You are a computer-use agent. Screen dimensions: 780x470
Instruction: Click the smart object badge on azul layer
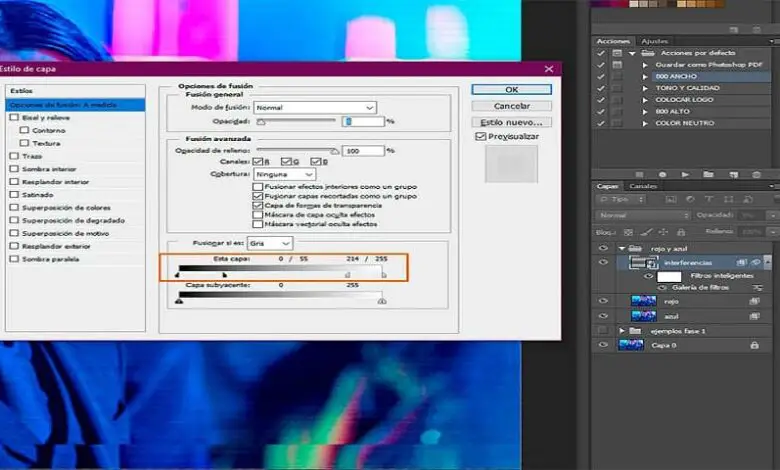pyautogui.click(x=755, y=316)
